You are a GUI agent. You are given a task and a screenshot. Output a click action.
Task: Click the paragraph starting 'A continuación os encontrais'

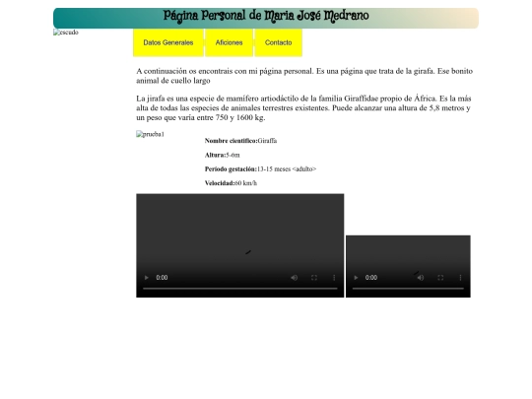coord(304,76)
